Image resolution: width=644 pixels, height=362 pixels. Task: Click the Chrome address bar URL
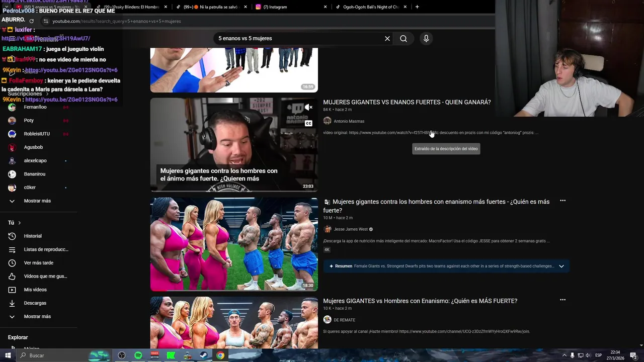[x=117, y=21]
